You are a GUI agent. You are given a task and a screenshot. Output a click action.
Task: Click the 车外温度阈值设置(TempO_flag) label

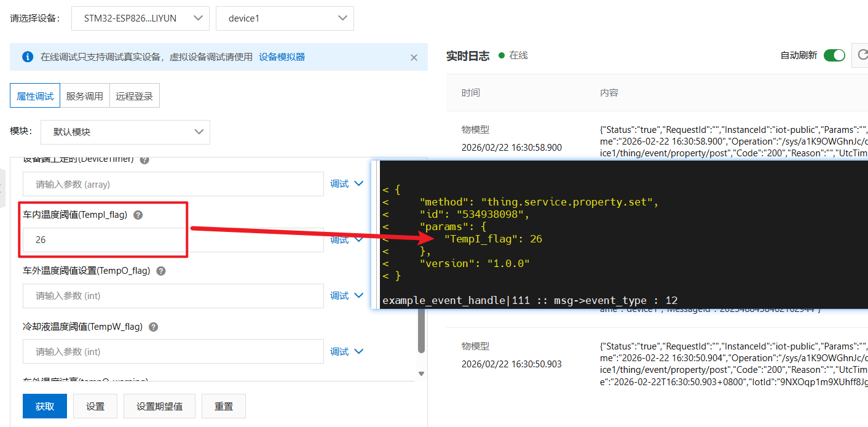pyautogui.click(x=87, y=271)
